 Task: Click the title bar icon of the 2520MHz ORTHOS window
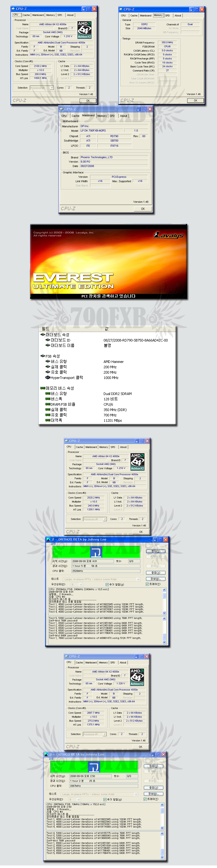click(x=48, y=539)
